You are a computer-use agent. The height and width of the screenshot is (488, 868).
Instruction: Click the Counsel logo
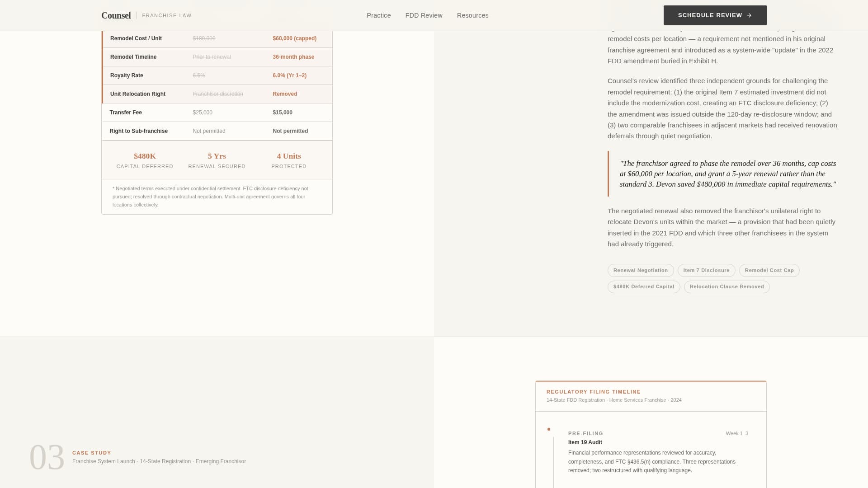click(116, 15)
